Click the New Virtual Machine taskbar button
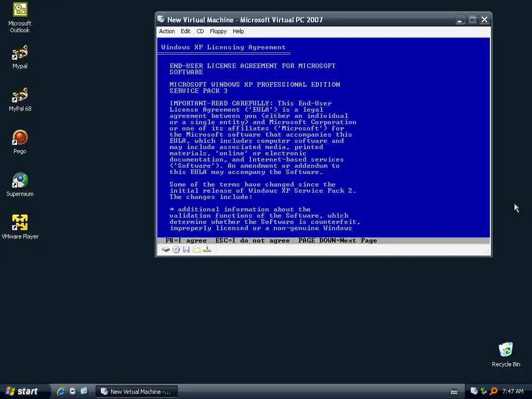The width and height of the screenshot is (532, 399). [x=137, y=392]
